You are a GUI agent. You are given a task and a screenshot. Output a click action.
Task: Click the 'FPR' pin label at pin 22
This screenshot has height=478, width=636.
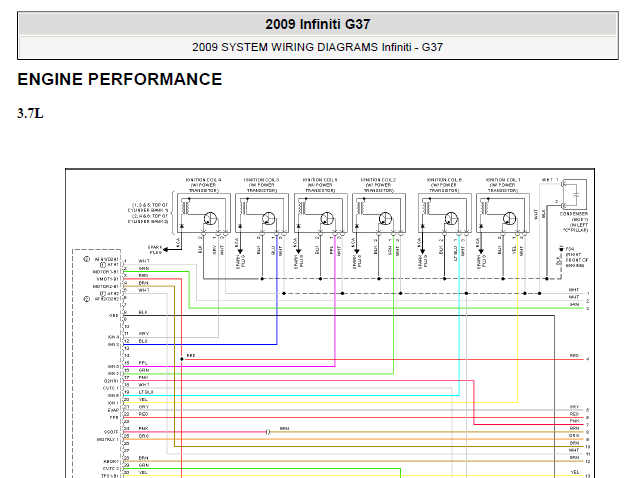tap(114, 417)
